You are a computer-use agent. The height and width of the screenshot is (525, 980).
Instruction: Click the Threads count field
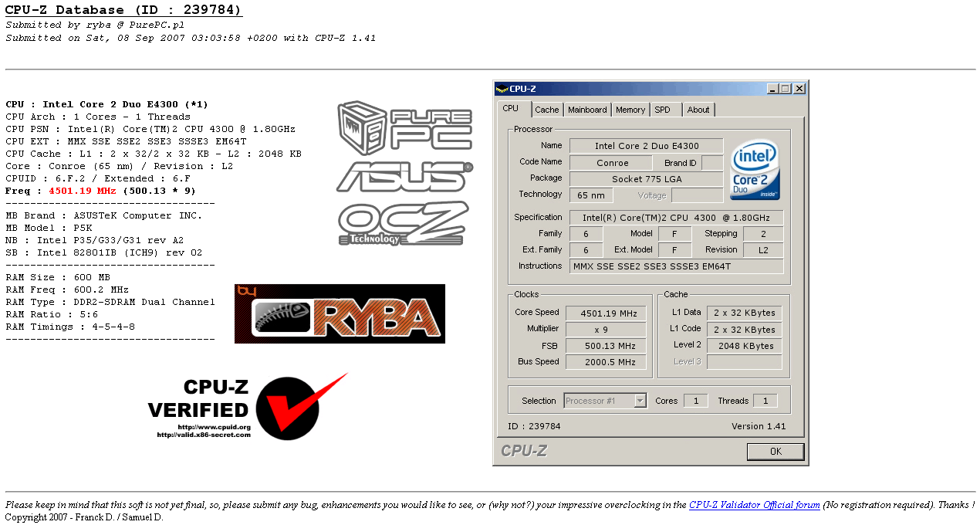tap(765, 401)
